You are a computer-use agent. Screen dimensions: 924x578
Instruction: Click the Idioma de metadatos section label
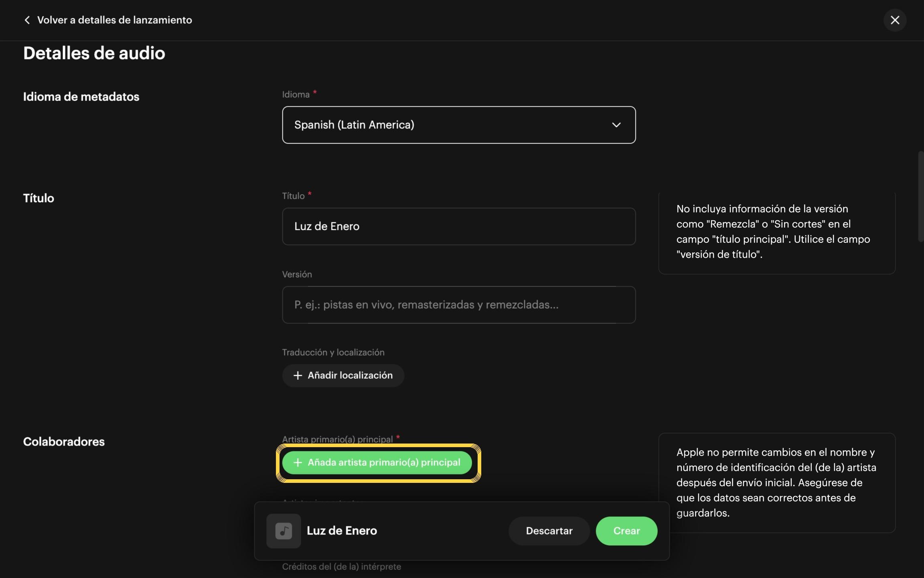click(81, 97)
